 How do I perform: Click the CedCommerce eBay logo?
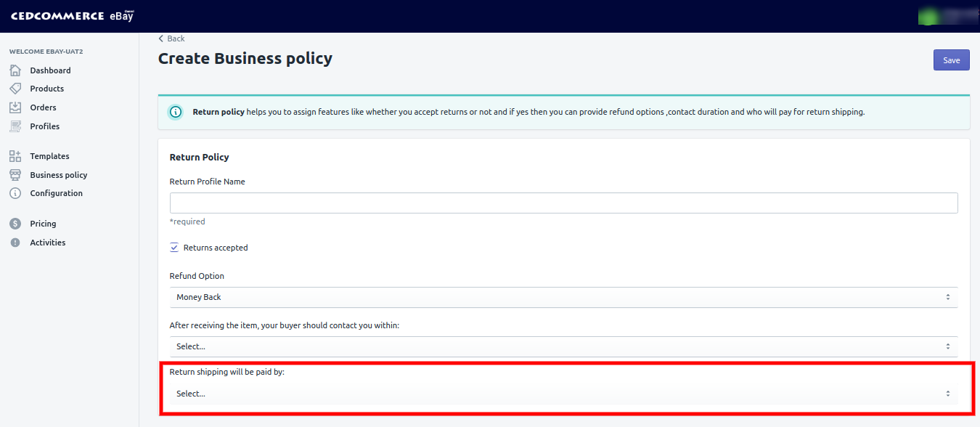[x=73, y=16]
